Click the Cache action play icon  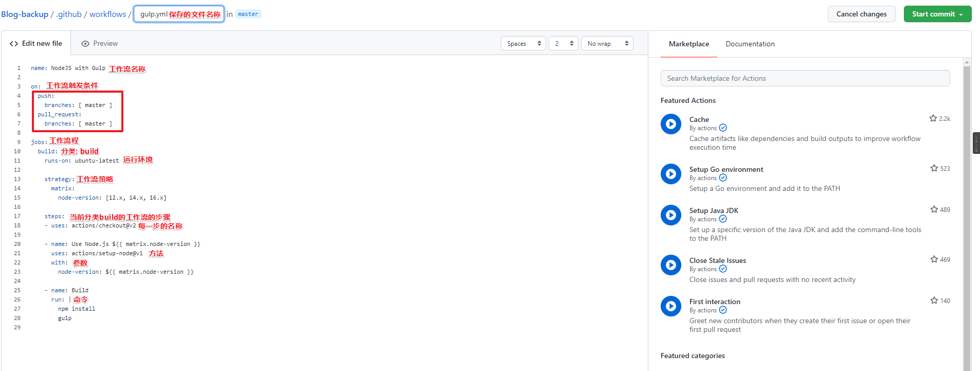coord(670,124)
